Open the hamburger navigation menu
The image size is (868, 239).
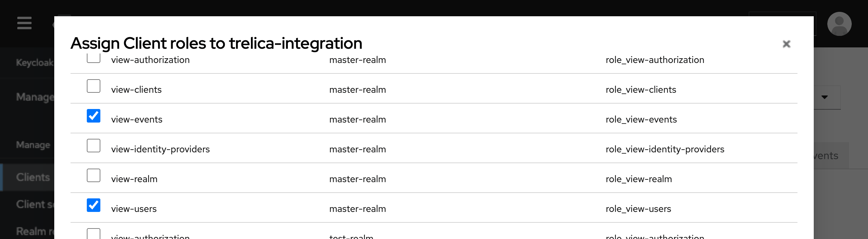[24, 23]
